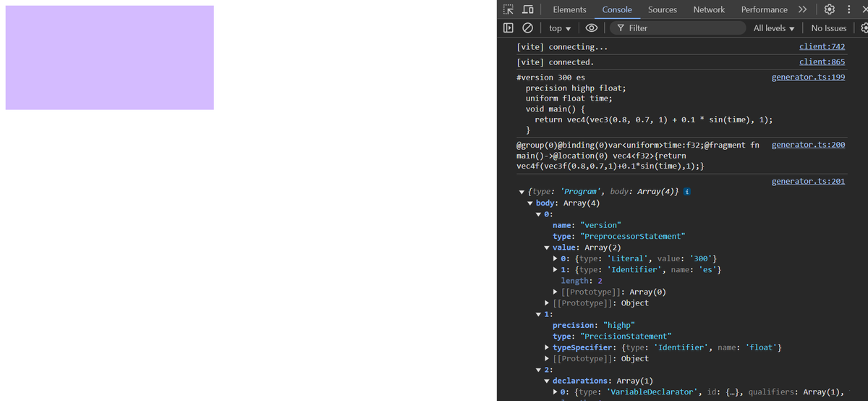Open DevTools settings gear icon

(830, 9)
